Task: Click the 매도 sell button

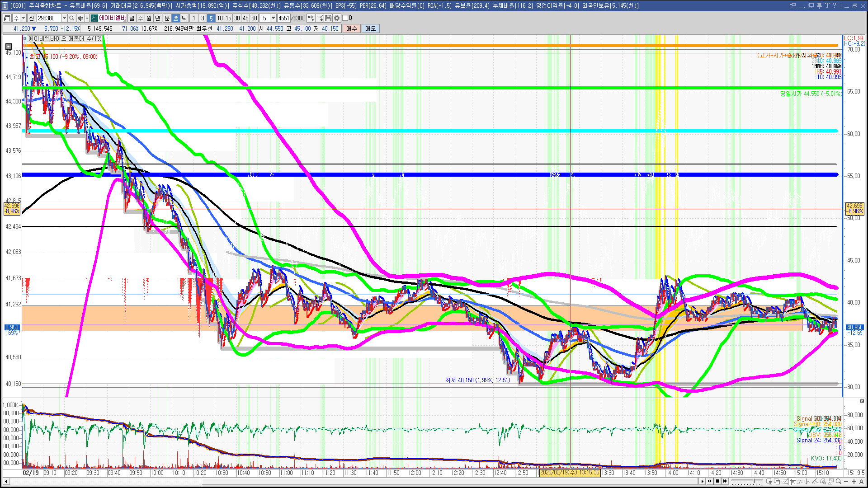Action: point(370,28)
